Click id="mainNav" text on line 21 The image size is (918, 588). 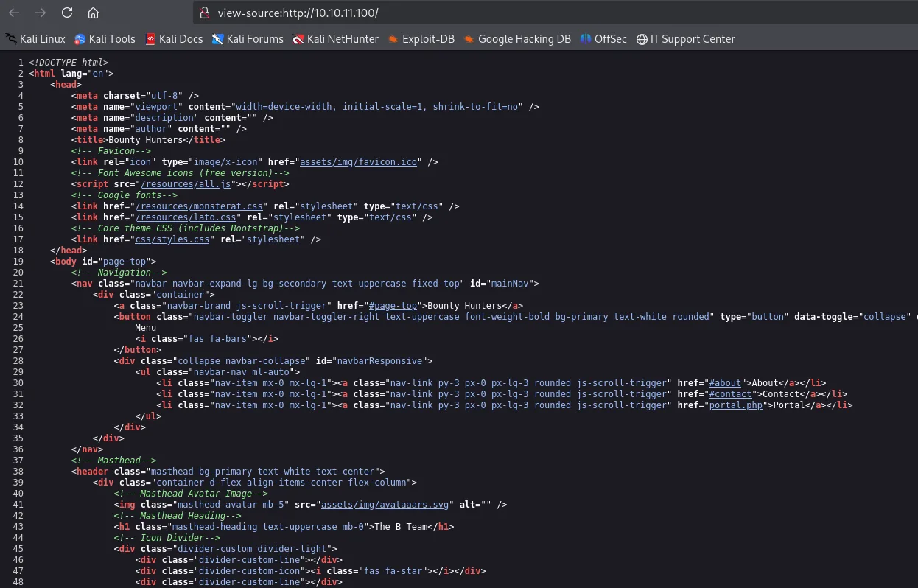[502, 284]
